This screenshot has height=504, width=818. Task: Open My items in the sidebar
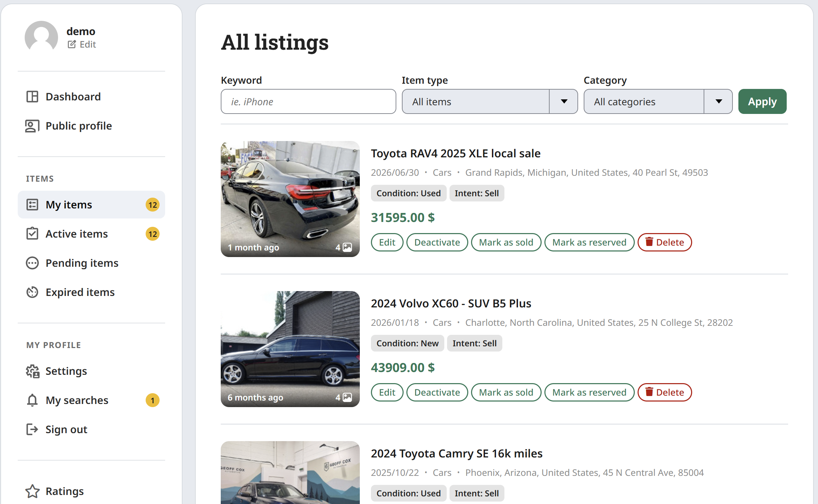pos(91,205)
